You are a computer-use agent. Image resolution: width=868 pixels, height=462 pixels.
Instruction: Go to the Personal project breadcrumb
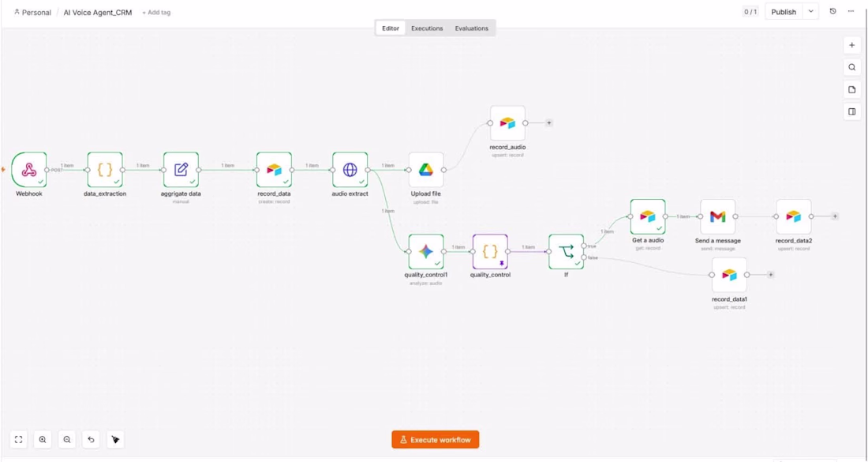[32, 12]
